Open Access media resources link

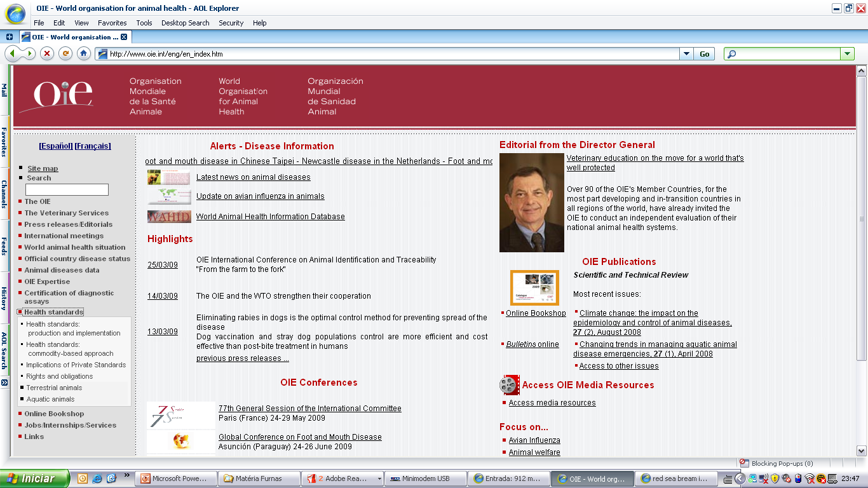pos(552,403)
